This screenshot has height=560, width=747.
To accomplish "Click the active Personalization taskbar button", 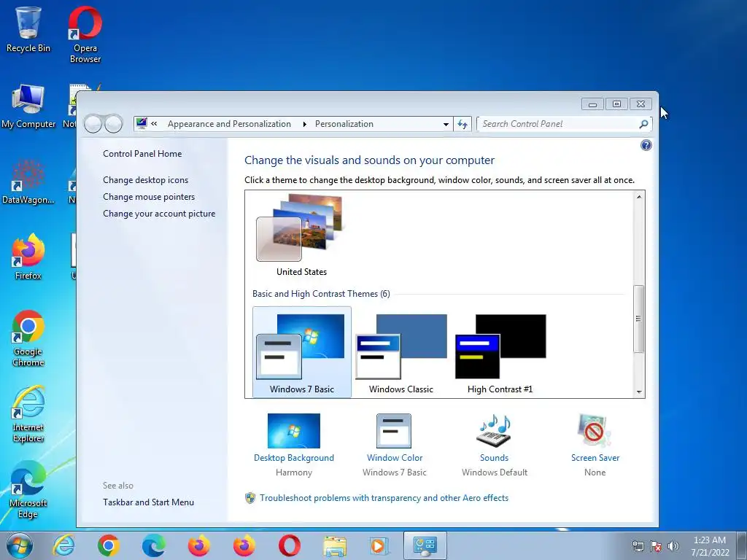I will (x=425, y=545).
